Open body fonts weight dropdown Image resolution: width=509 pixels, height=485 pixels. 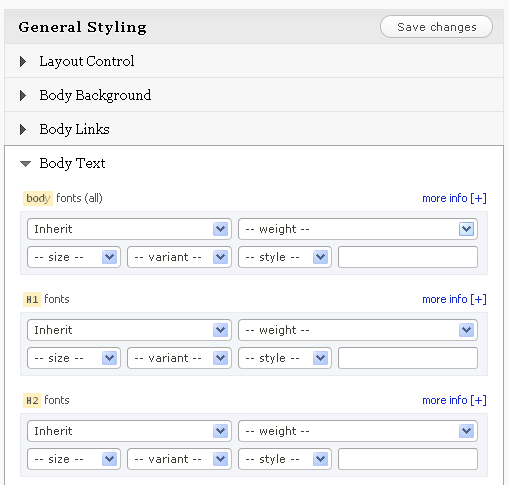click(x=358, y=229)
